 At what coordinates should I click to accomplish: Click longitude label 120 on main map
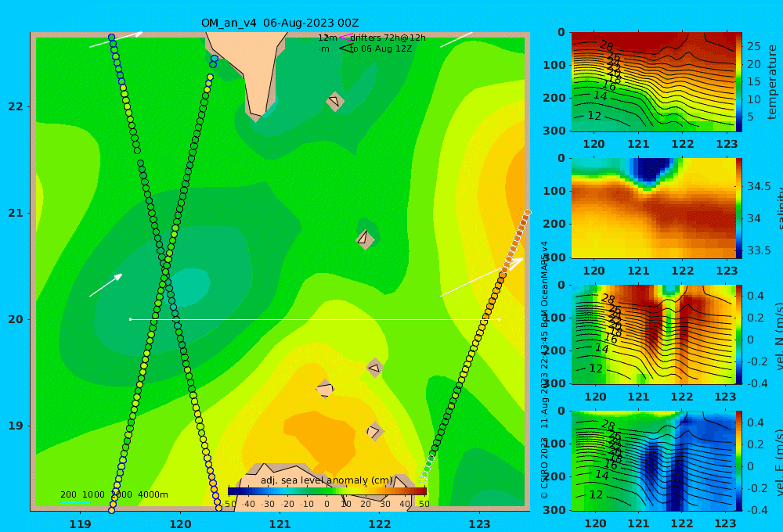[x=180, y=524]
